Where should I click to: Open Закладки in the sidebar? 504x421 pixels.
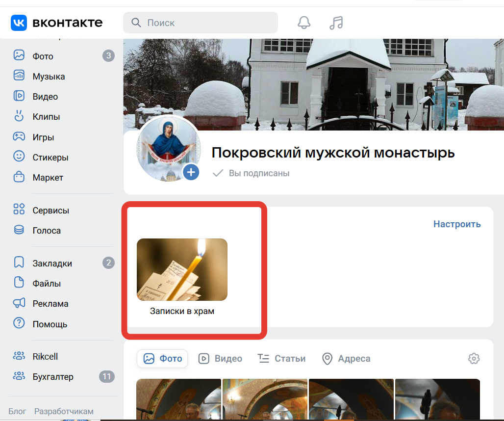52,263
